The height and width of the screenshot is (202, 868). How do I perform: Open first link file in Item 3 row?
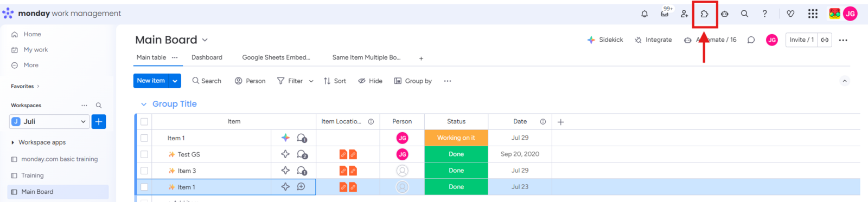pyautogui.click(x=343, y=171)
